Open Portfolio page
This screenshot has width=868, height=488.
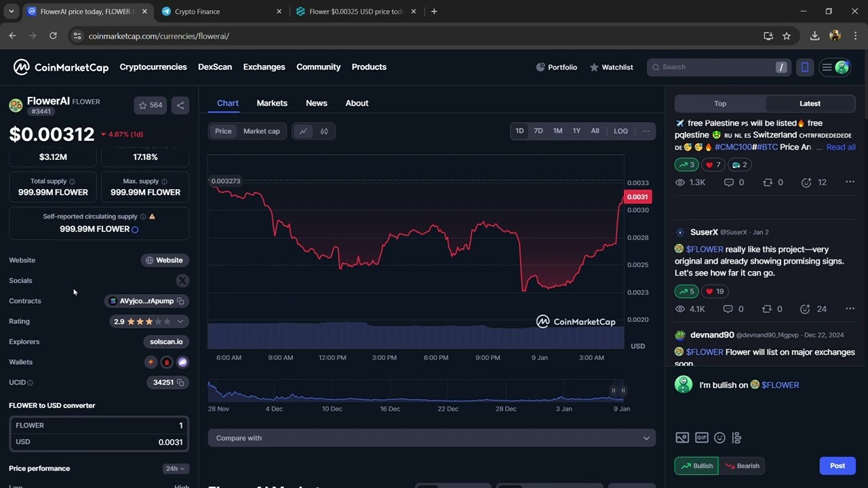click(557, 67)
